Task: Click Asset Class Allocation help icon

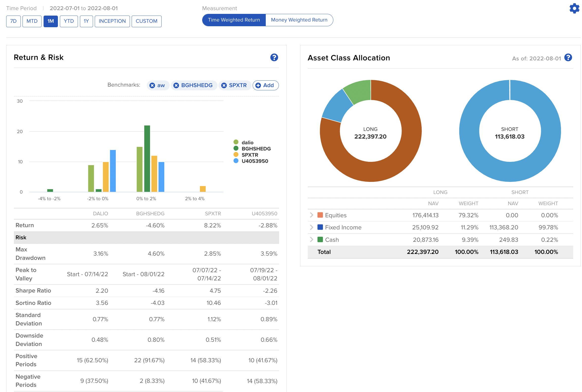Action: click(x=568, y=58)
